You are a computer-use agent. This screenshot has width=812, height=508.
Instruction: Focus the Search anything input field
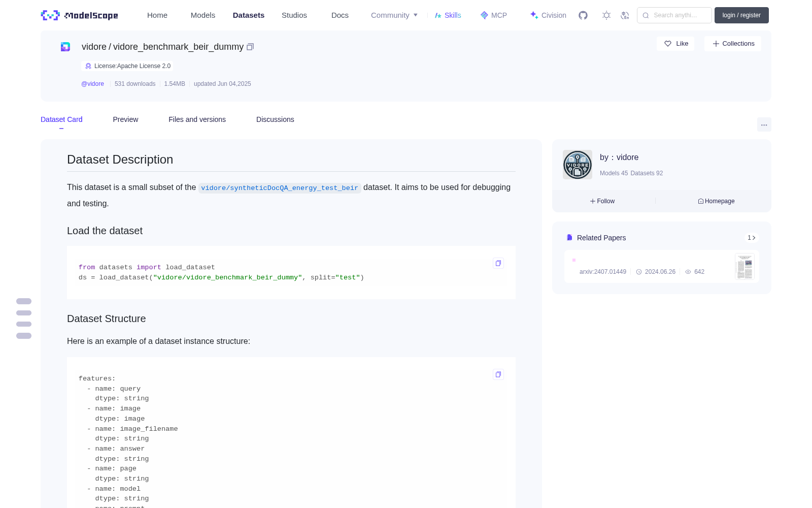pos(674,15)
